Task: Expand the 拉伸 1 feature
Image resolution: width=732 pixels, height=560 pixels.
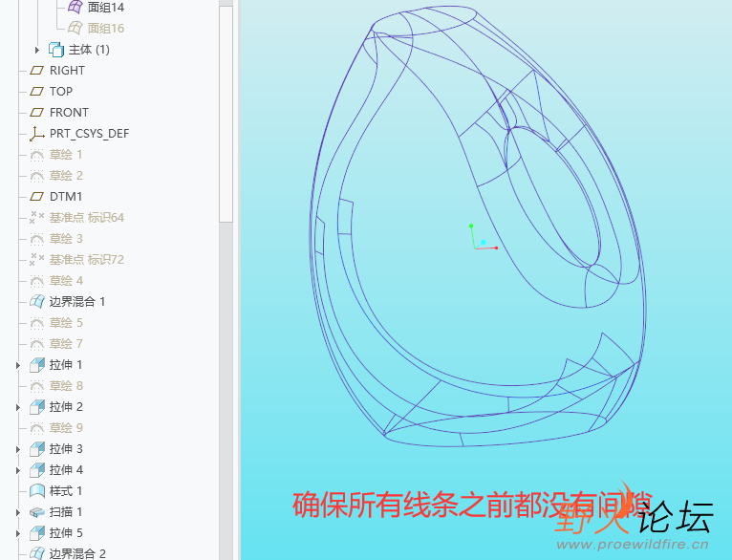Action: click(x=18, y=365)
